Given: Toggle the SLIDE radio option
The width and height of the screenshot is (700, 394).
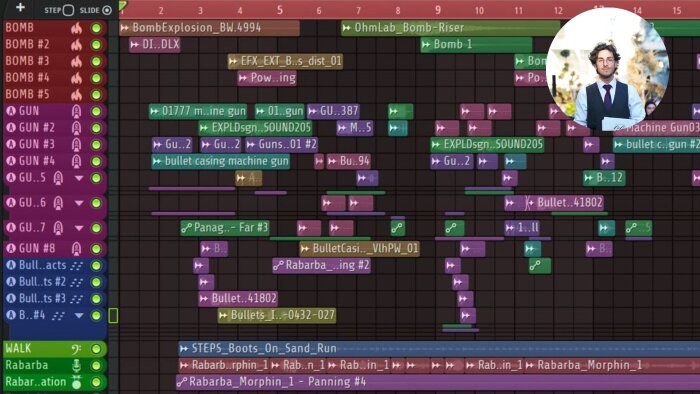Looking at the screenshot, I should (107, 10).
